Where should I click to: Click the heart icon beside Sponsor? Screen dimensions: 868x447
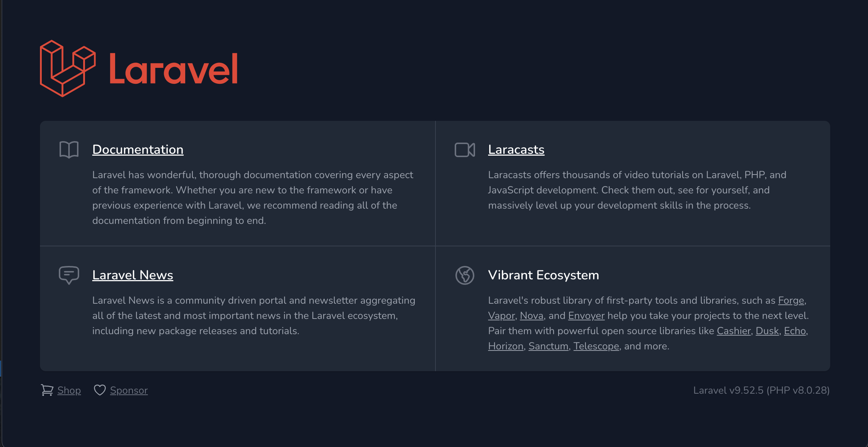pyautogui.click(x=100, y=390)
